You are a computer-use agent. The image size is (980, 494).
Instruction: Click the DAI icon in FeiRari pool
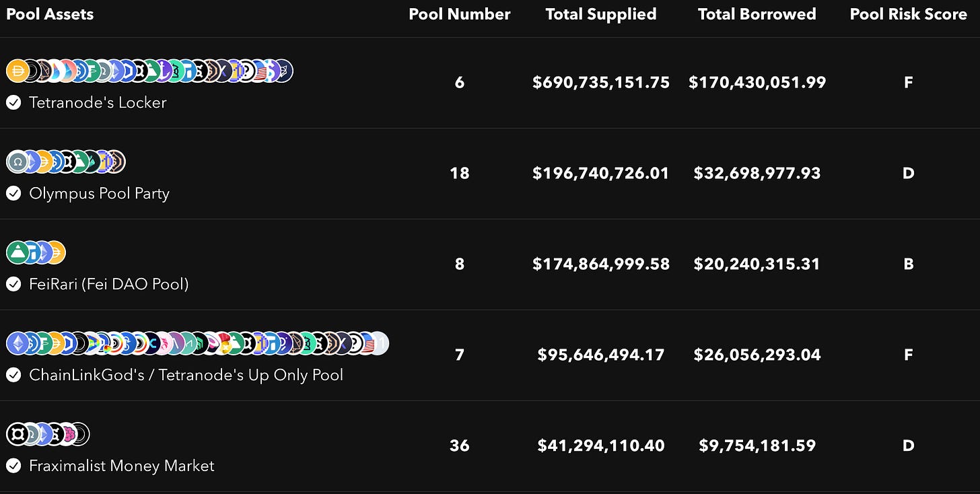pos(55,252)
